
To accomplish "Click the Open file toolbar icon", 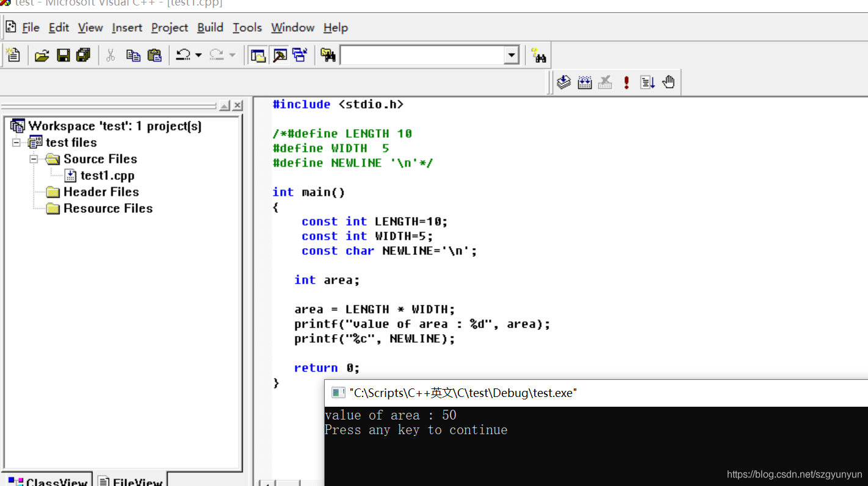I will [42, 55].
